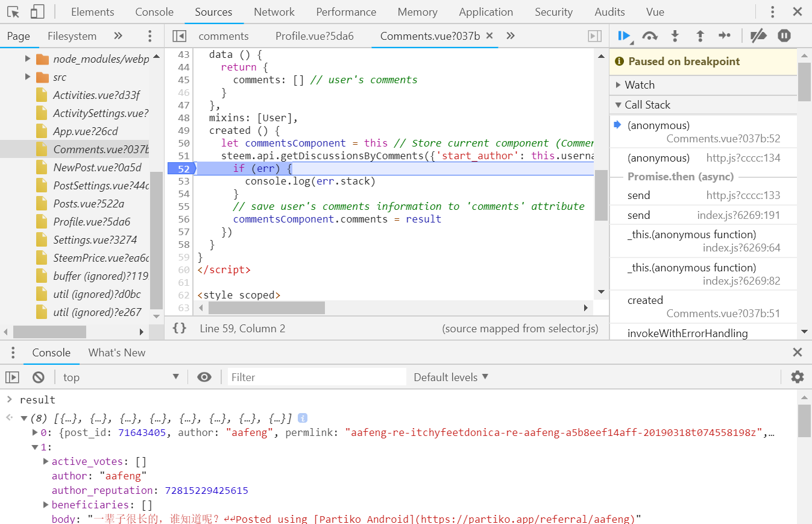This screenshot has width=812, height=524.
Task: Step out of current function
Action: (x=700, y=36)
